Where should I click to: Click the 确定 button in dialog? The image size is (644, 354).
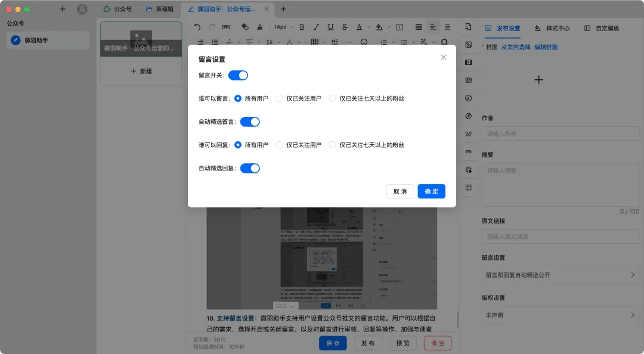(x=431, y=191)
